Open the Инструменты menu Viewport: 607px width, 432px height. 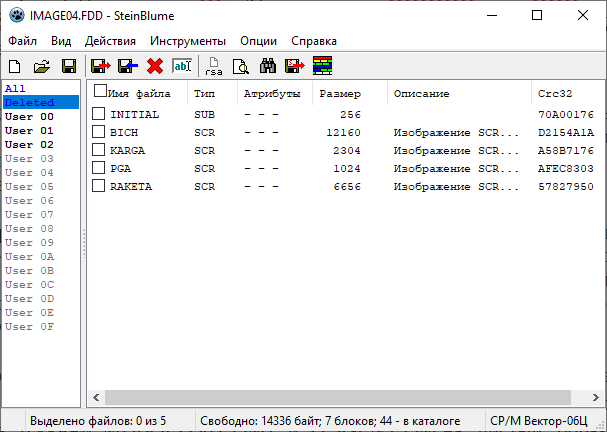[x=188, y=41]
